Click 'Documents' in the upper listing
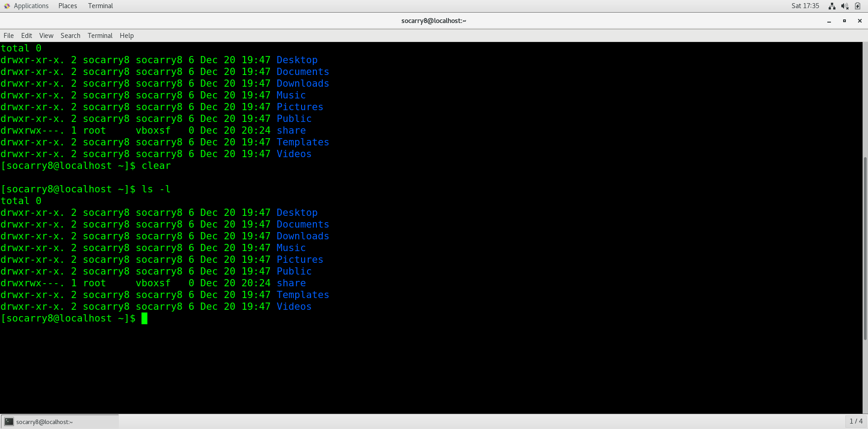868x429 pixels. pyautogui.click(x=303, y=72)
